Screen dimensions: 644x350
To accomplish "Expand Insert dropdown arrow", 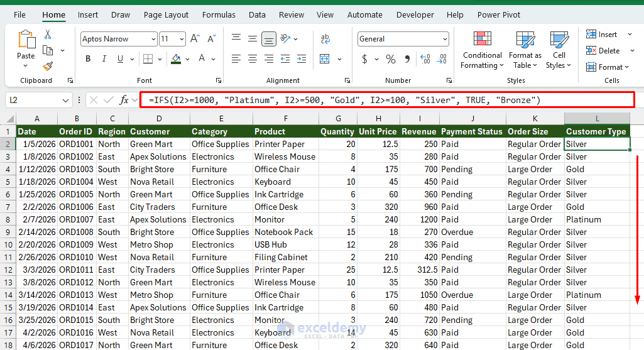I will point(630,35).
